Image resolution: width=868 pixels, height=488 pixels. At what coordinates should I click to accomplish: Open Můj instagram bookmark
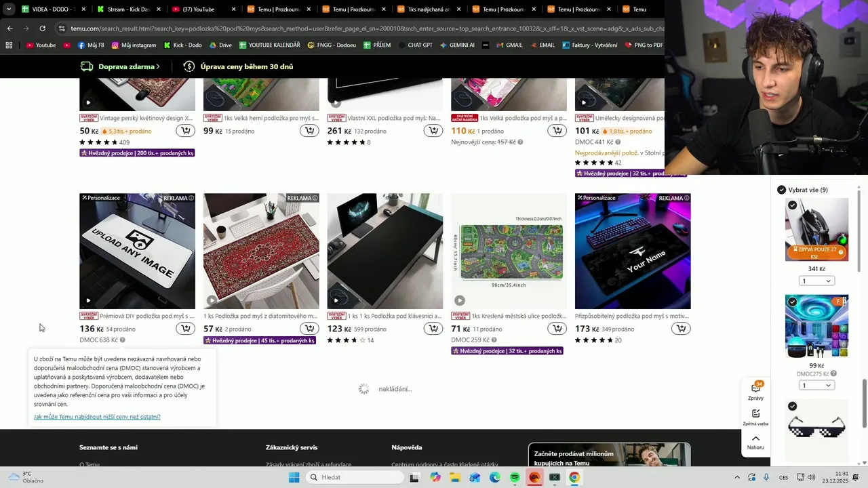134,45
